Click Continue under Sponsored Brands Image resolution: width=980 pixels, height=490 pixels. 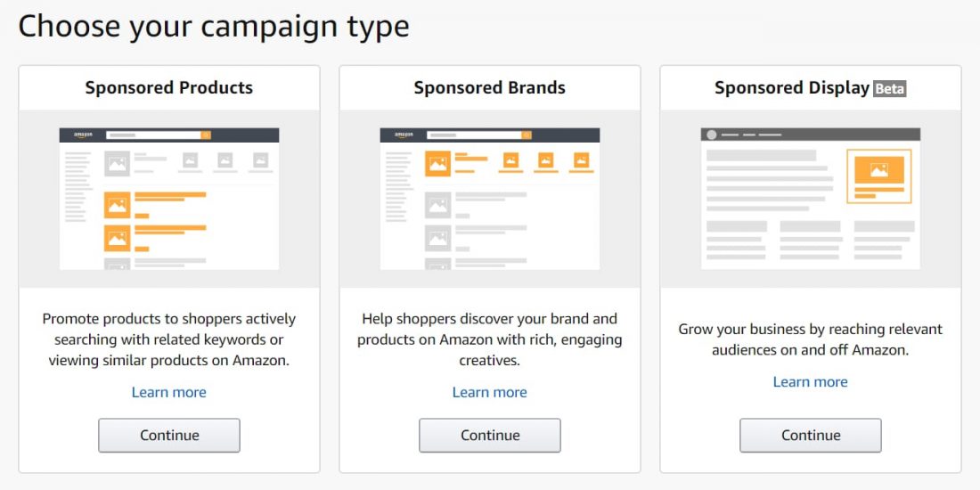point(490,436)
